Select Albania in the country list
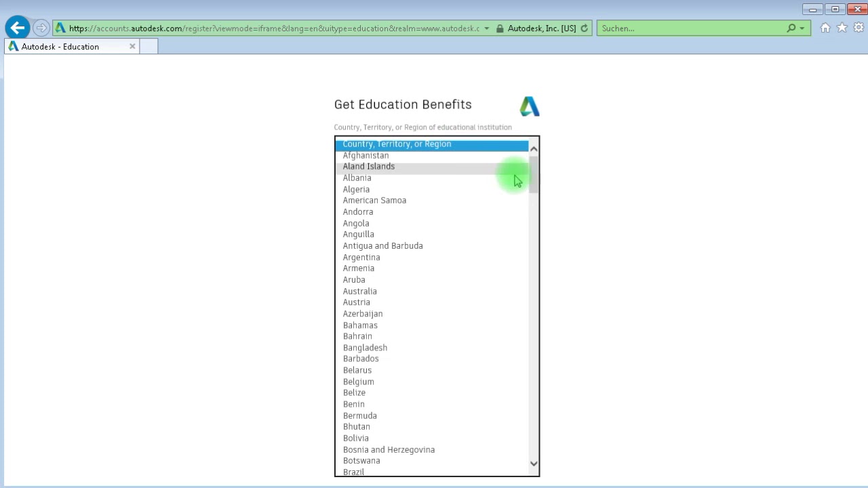868x488 pixels. coord(431,178)
